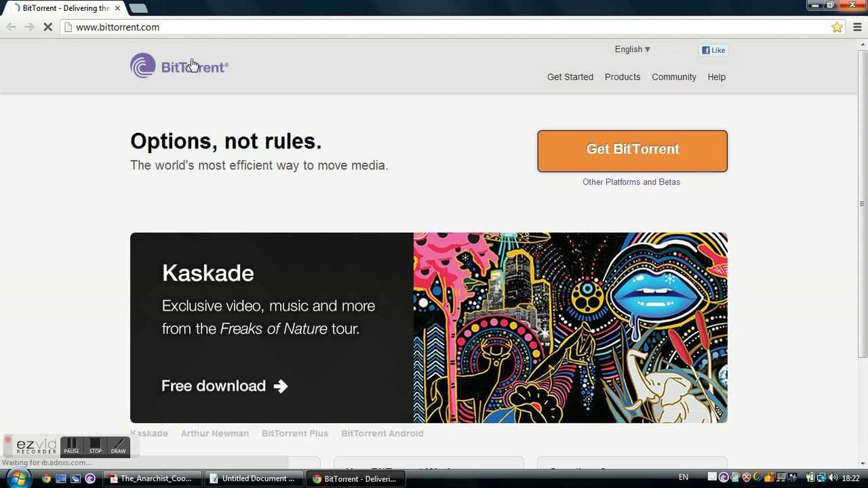Click the BitTorrent system tray icon
Screen dimensions: 868x488
pos(724,478)
